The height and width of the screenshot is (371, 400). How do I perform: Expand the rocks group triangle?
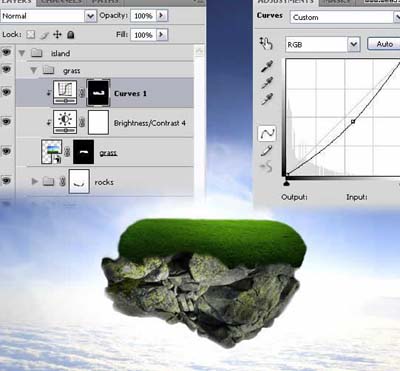[34, 182]
